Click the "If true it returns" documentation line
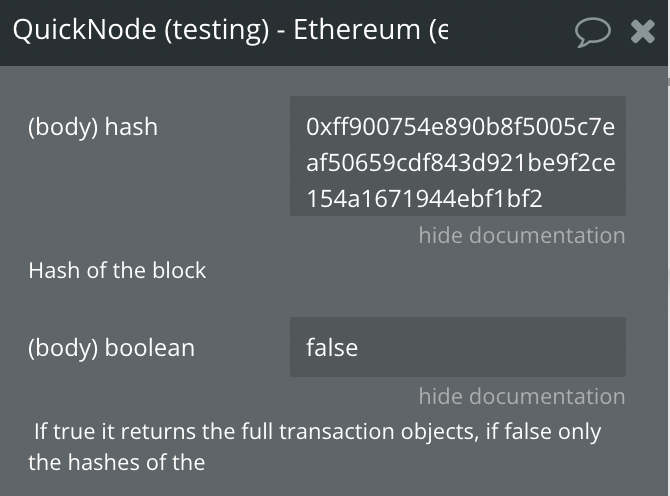The width and height of the screenshot is (670, 496). 317,431
